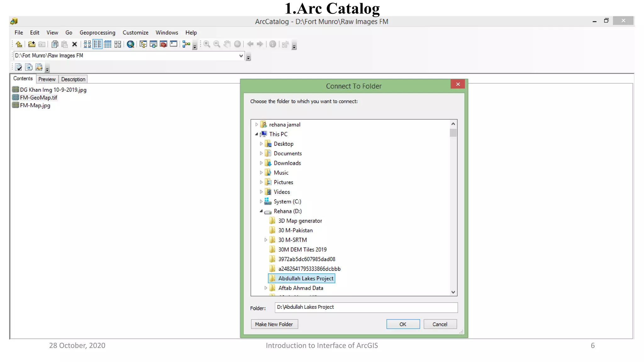Launch ArcMap from the globe icon
Image resolution: width=644 pixels, height=362 pixels.
[x=130, y=44]
